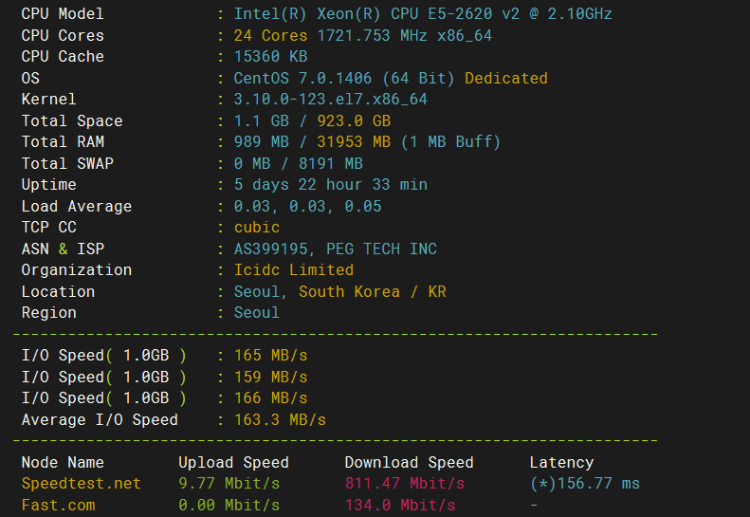Click the 156.77 ms latency value
750x517 pixels.
click(585, 484)
